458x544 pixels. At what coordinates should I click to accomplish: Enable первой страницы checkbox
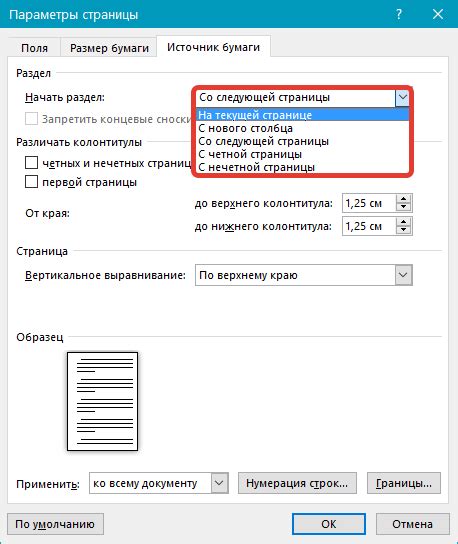31,181
